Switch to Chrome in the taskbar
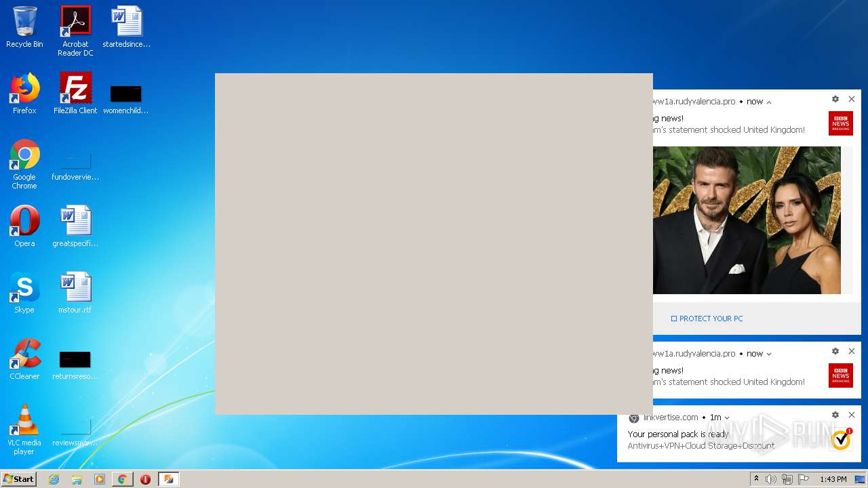Image resolution: width=868 pixels, height=488 pixels. pos(123,479)
